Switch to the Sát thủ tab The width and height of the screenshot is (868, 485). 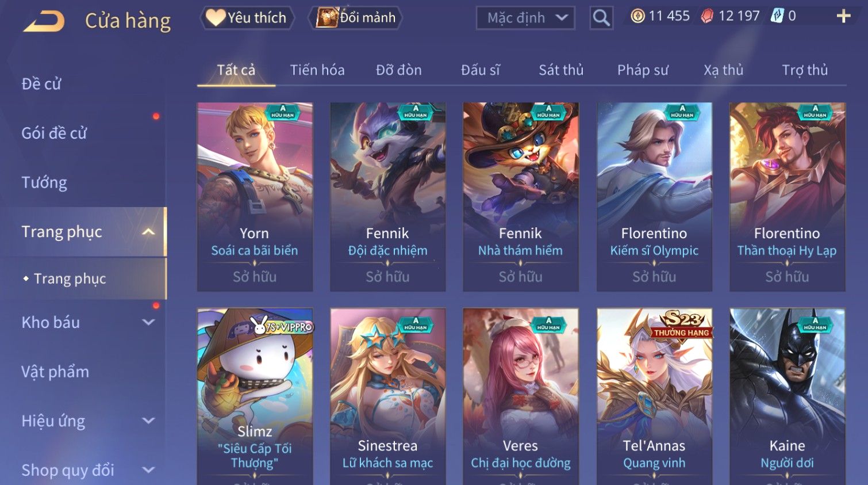coord(561,70)
